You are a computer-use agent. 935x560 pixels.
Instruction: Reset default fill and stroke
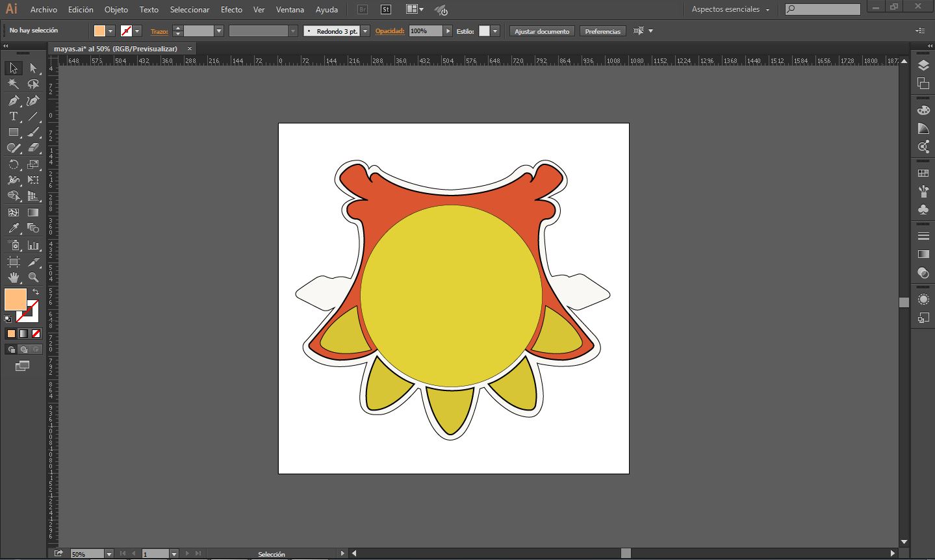[8, 319]
